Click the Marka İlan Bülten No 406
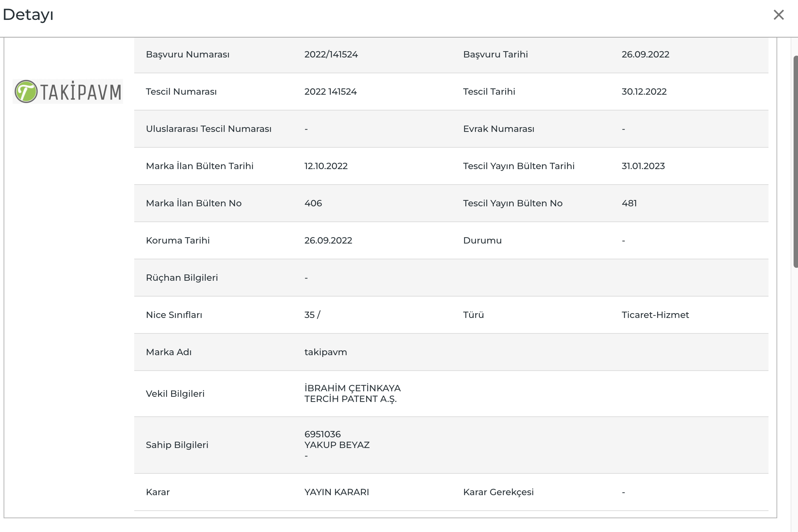 point(313,203)
